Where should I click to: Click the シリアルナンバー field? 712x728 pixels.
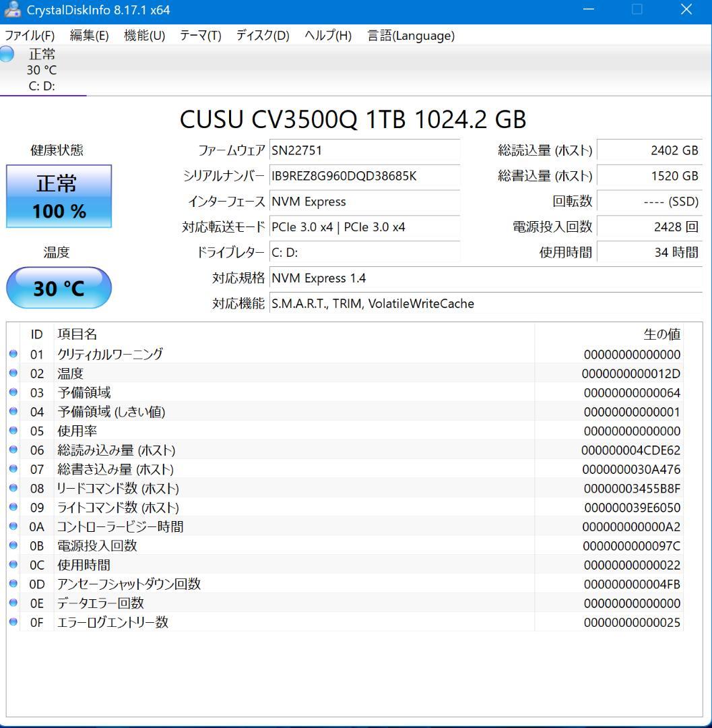pos(364,176)
